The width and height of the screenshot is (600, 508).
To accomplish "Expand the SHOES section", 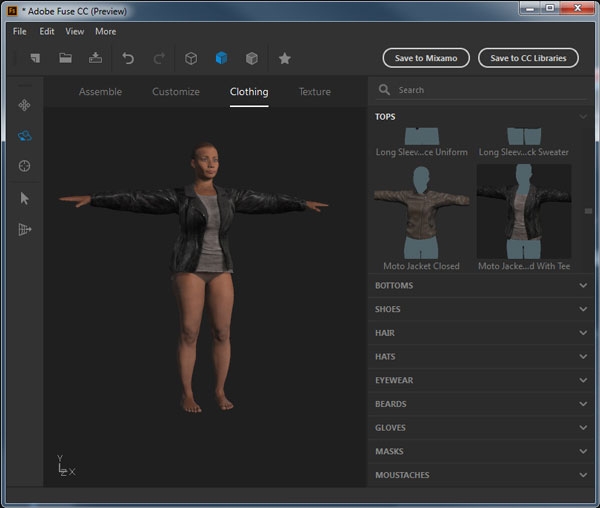I will coord(481,309).
